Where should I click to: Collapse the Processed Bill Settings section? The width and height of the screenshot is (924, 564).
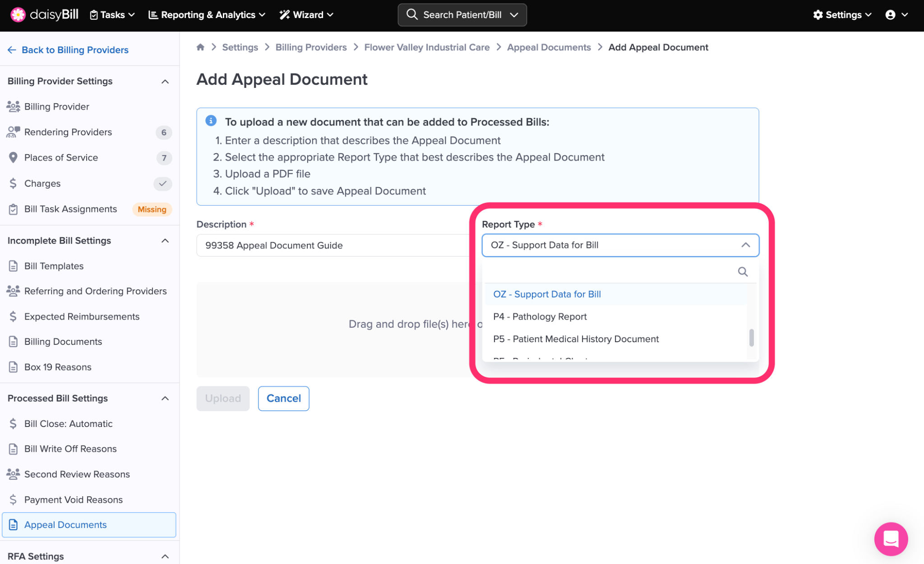165,399
